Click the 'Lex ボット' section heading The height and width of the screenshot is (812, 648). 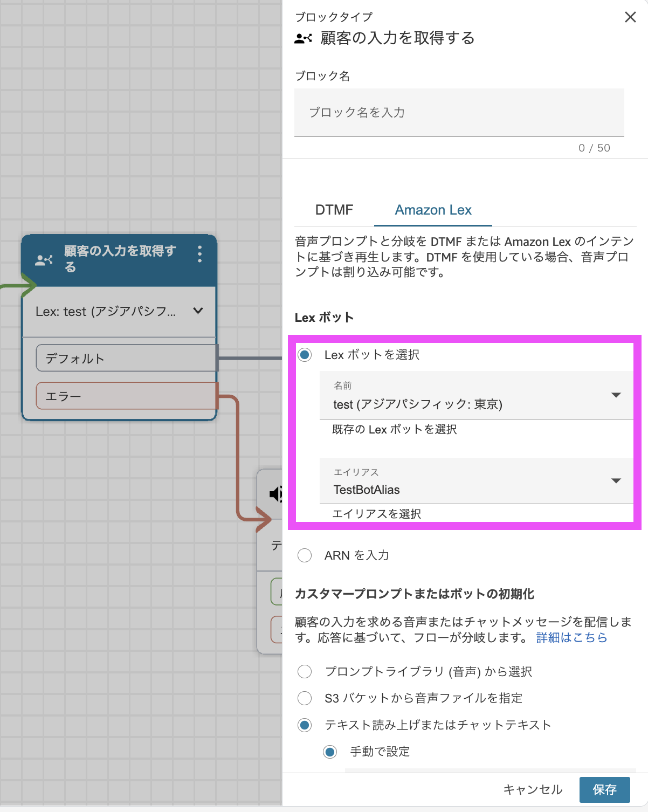[324, 318]
